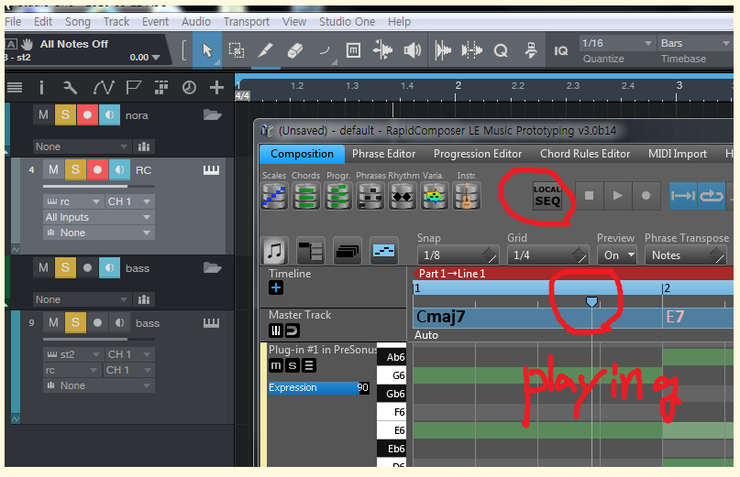The image size is (740, 477).
Task: Open the Scales browser in RapidComposer
Action: (x=275, y=196)
